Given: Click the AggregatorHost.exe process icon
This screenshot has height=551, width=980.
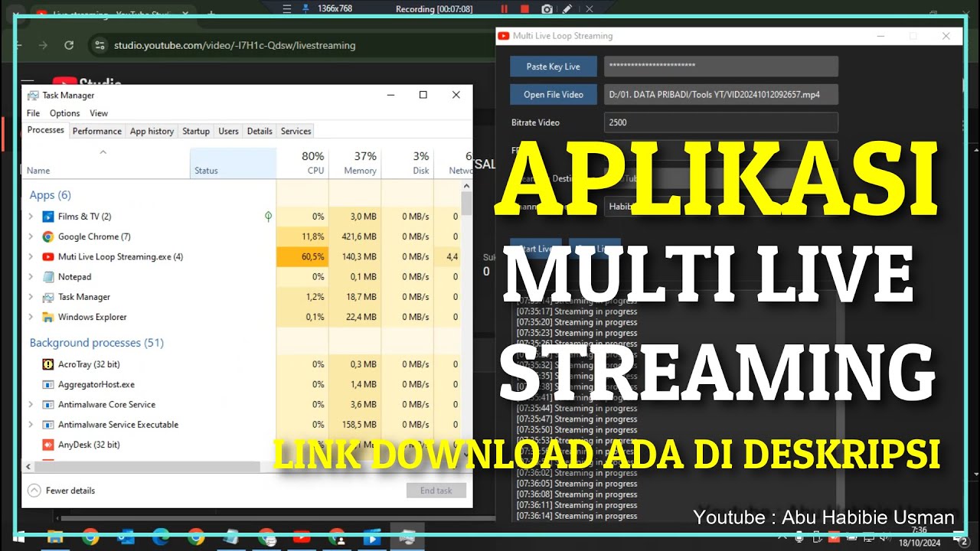Looking at the screenshot, I should pyautogui.click(x=48, y=384).
